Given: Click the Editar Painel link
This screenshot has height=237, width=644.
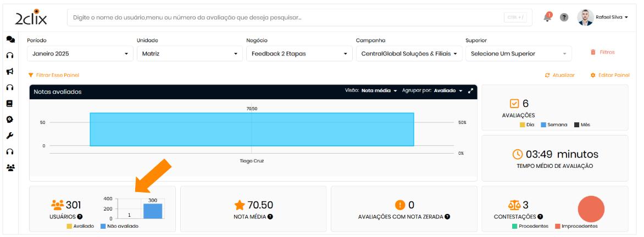Looking at the screenshot, I should click(x=610, y=75).
